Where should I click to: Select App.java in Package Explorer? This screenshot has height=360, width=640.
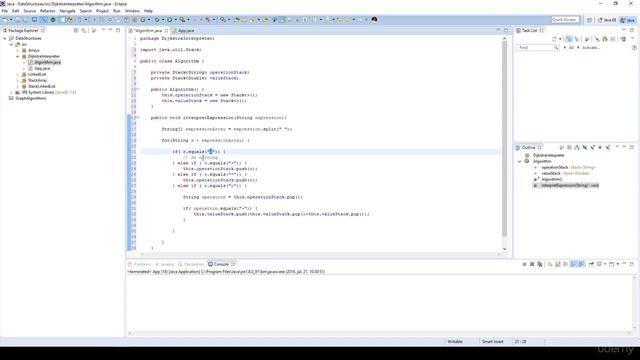click(42, 69)
